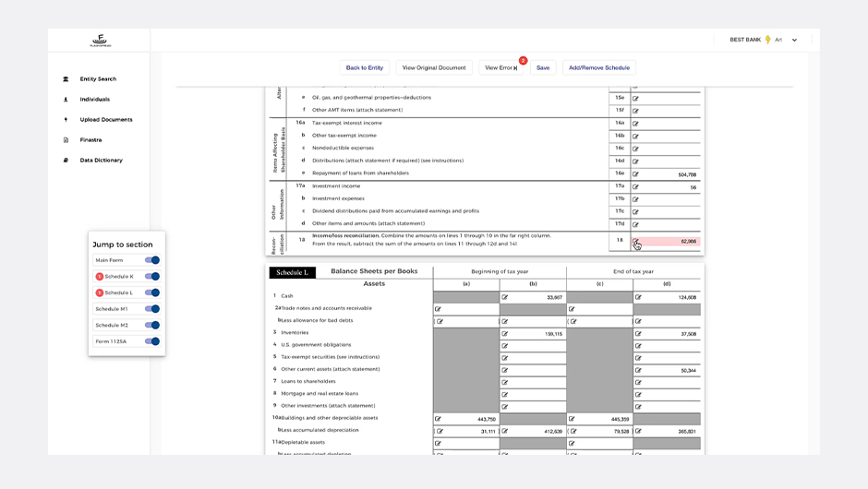Click Other current assets value 50,344
This screenshot has height=489, width=868.
click(689, 371)
